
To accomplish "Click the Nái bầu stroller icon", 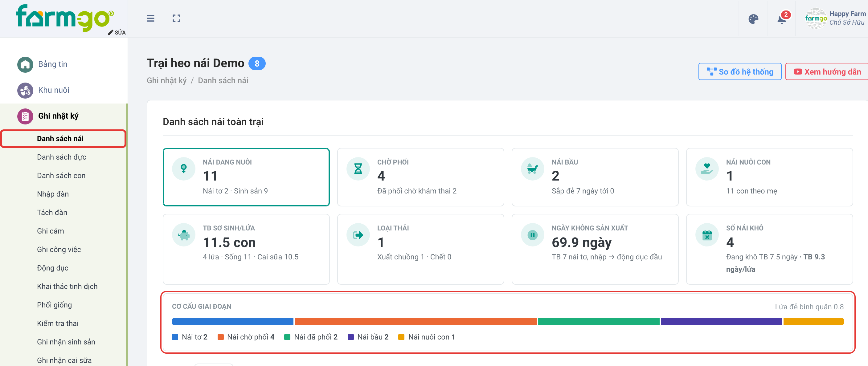I will 532,168.
